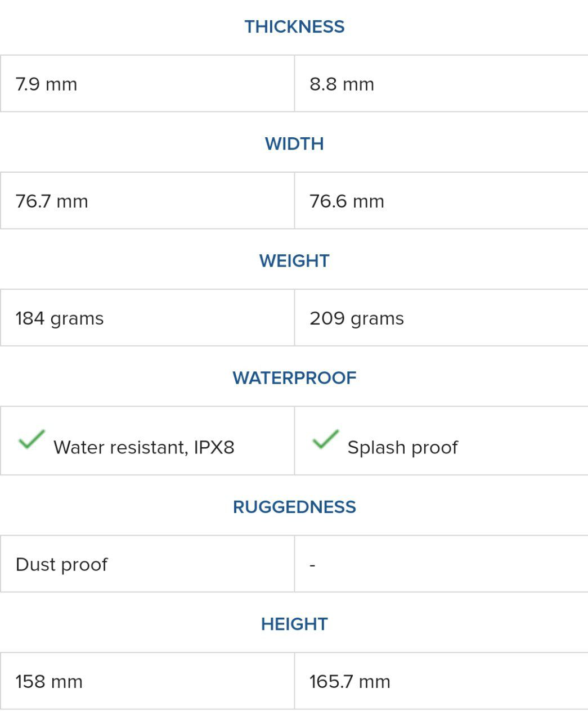Select the Water resistant, IPX8 text
Image resolution: width=588 pixels, height=720 pixels.
pyautogui.click(x=143, y=447)
